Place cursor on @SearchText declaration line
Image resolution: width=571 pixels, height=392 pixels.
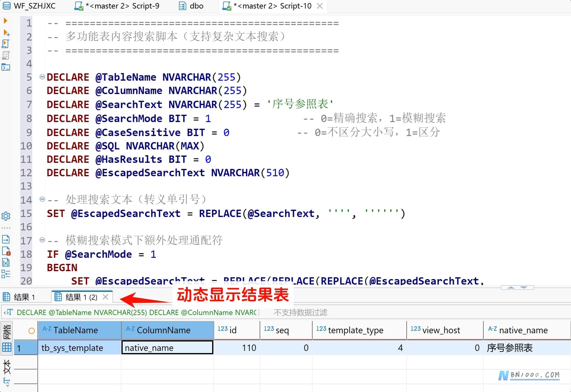click(190, 104)
